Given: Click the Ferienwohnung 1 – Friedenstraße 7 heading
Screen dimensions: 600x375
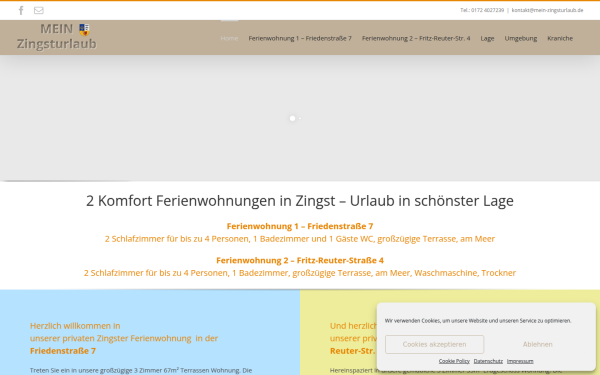Looking at the screenshot, I should 300,226.
